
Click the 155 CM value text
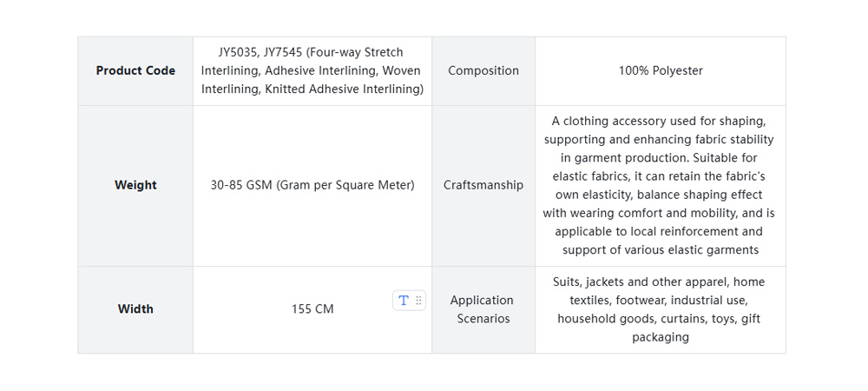click(x=312, y=309)
